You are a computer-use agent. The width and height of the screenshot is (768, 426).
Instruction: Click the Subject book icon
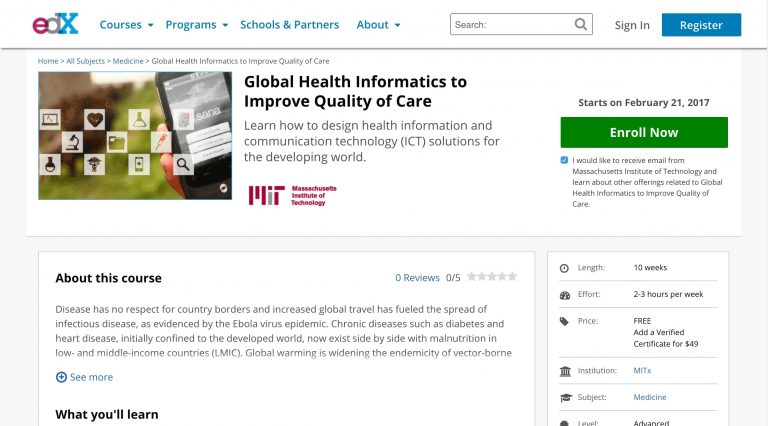[564, 397]
